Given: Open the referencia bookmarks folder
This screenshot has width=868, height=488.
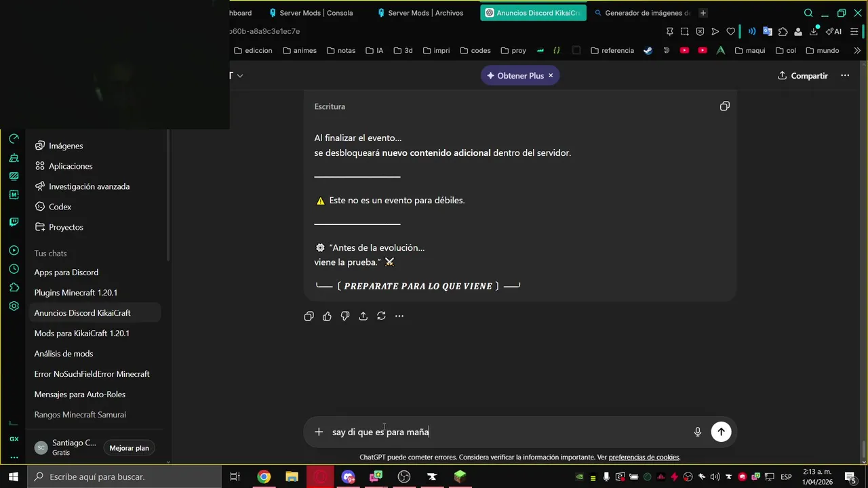Looking at the screenshot, I should 612,50.
